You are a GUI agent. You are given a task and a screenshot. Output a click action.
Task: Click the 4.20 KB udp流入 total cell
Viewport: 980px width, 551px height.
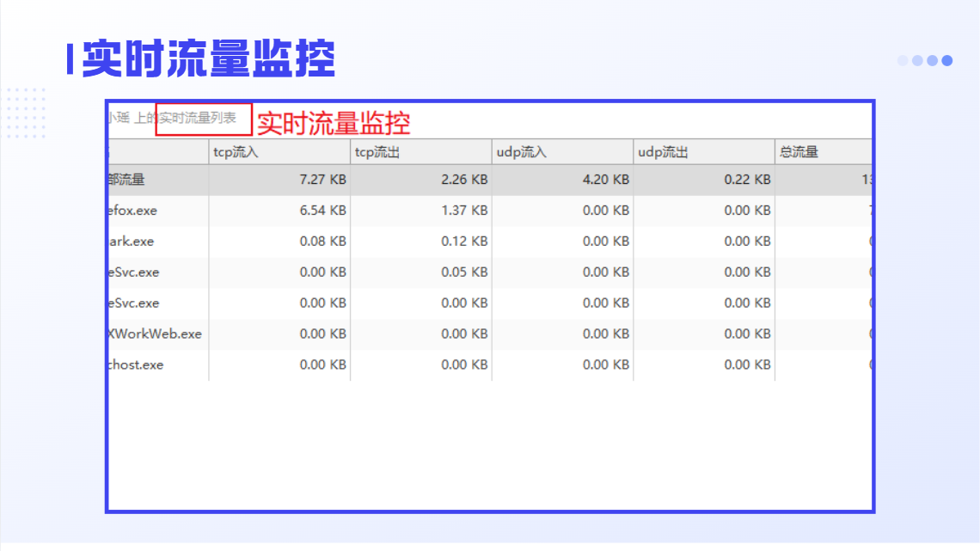562,180
